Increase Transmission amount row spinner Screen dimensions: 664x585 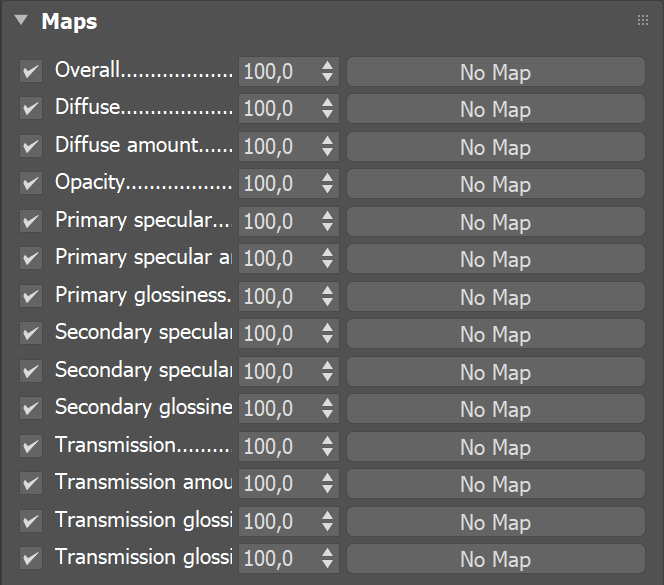click(327, 477)
